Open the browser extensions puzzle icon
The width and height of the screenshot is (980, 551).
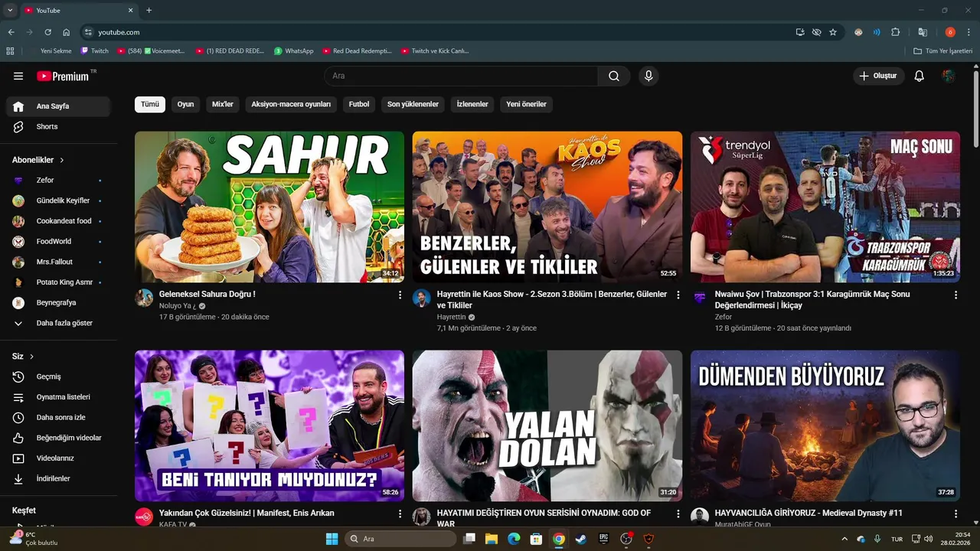pyautogui.click(x=896, y=32)
